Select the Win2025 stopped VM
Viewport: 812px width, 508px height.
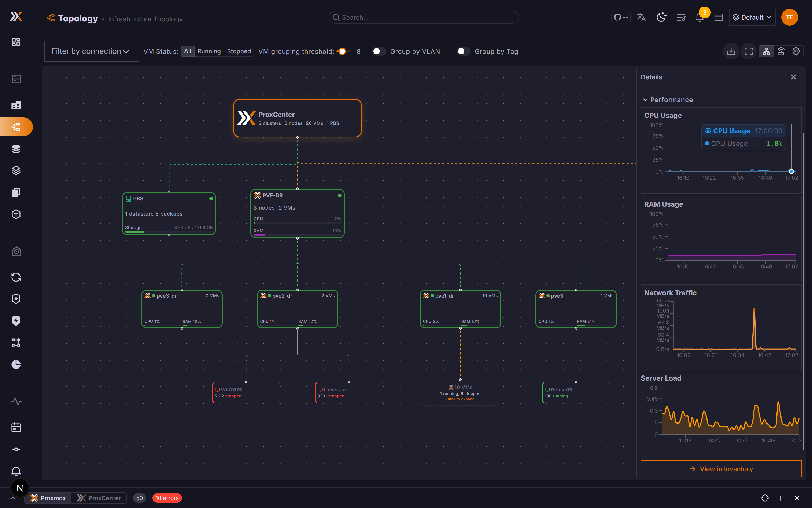click(x=246, y=392)
